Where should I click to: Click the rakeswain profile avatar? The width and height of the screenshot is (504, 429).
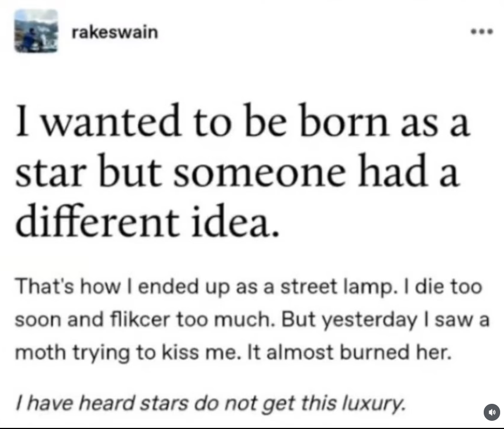(x=36, y=31)
